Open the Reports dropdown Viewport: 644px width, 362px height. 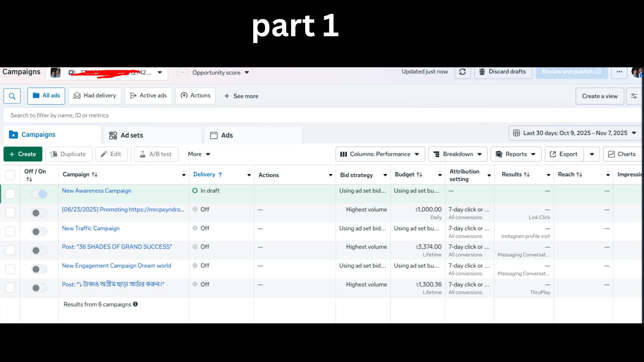click(x=516, y=154)
